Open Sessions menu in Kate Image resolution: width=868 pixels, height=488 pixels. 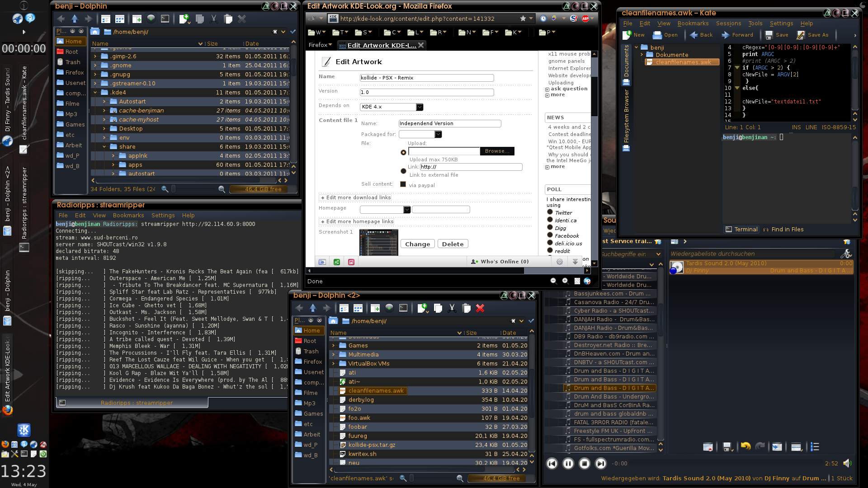point(728,23)
